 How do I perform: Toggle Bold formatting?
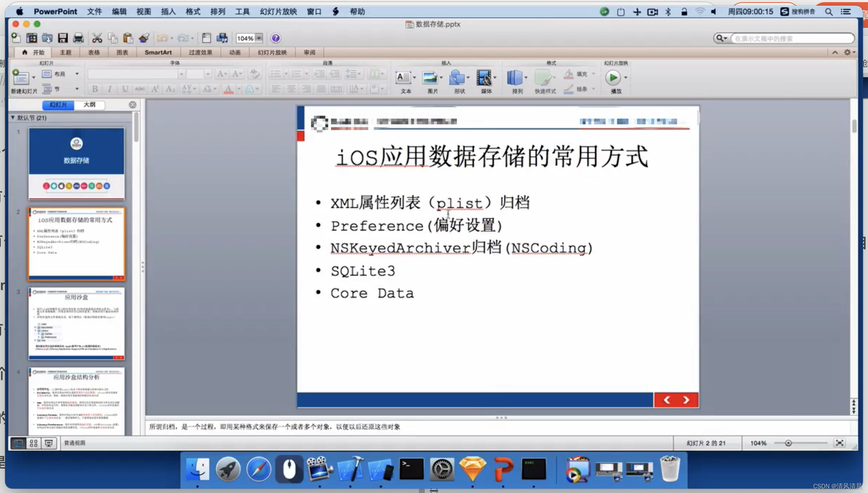point(95,89)
